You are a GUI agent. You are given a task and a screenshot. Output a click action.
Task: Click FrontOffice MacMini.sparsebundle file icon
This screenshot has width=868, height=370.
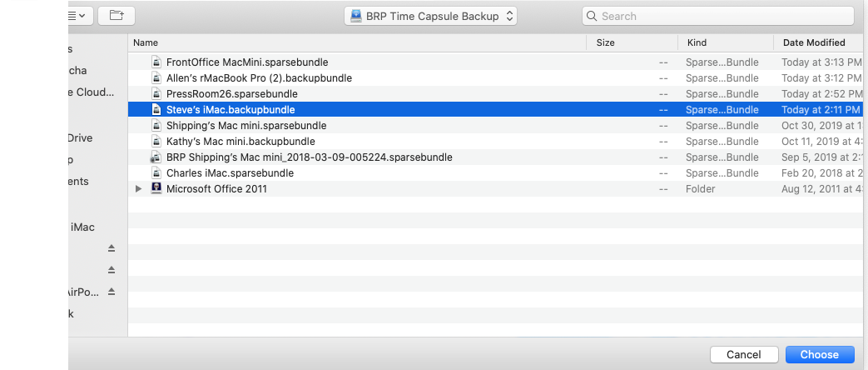tap(156, 62)
